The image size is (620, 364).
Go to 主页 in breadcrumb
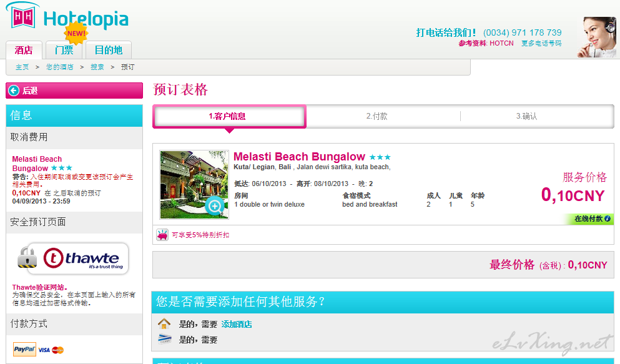[22, 67]
